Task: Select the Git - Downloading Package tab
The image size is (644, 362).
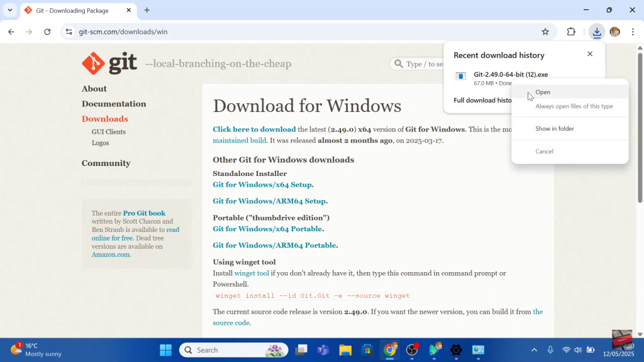Action: point(78,10)
